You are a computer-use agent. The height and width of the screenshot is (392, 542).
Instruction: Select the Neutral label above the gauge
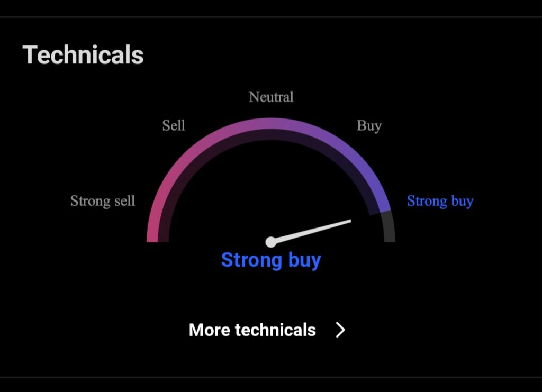(x=271, y=97)
